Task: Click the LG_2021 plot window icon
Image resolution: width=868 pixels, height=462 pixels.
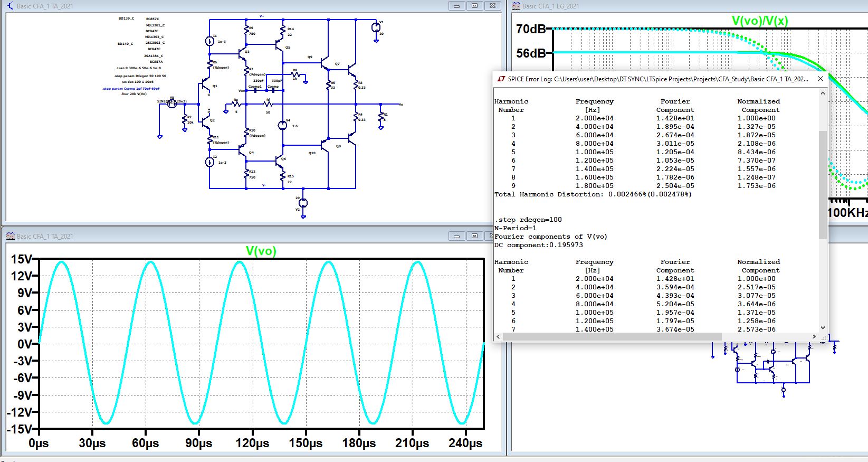Action: point(516,6)
